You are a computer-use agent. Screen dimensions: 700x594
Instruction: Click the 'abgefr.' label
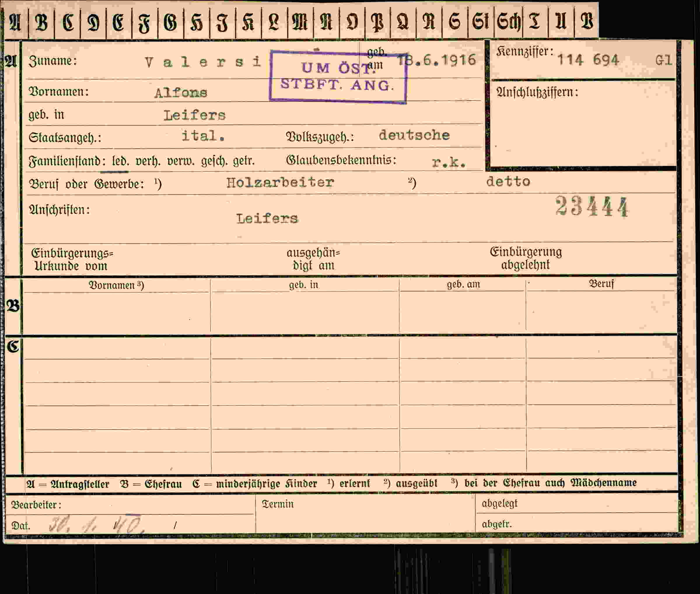point(497,524)
